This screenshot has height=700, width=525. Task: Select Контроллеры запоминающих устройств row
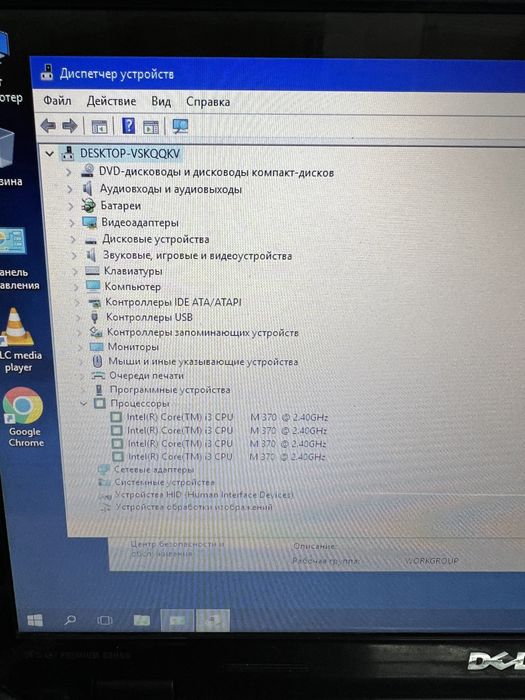point(203,333)
